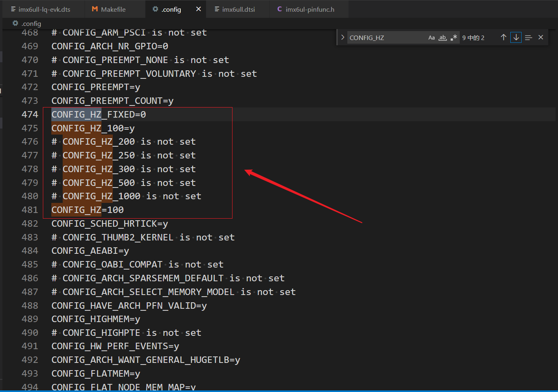Enable regular expression search mode
Image resolution: width=558 pixels, height=392 pixels.
point(454,37)
